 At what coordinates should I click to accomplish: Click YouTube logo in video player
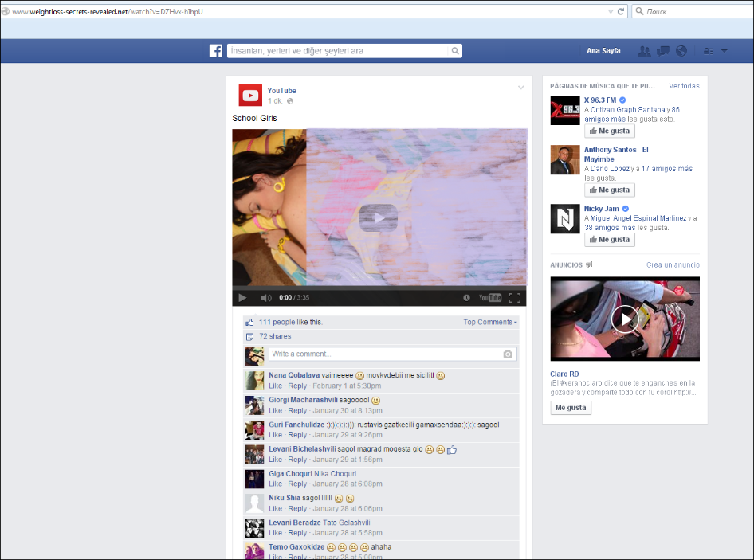coord(490,298)
